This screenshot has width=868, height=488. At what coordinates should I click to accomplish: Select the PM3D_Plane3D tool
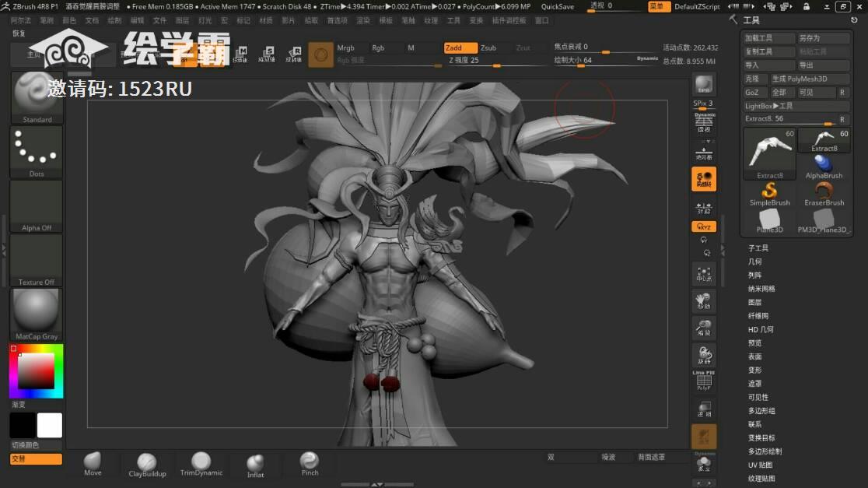click(824, 221)
